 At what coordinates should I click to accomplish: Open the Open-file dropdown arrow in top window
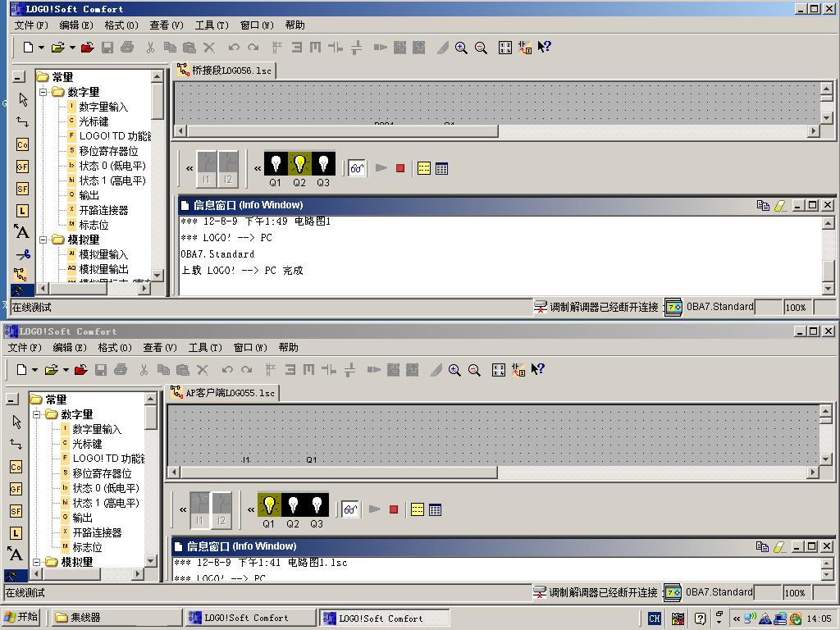click(x=72, y=48)
